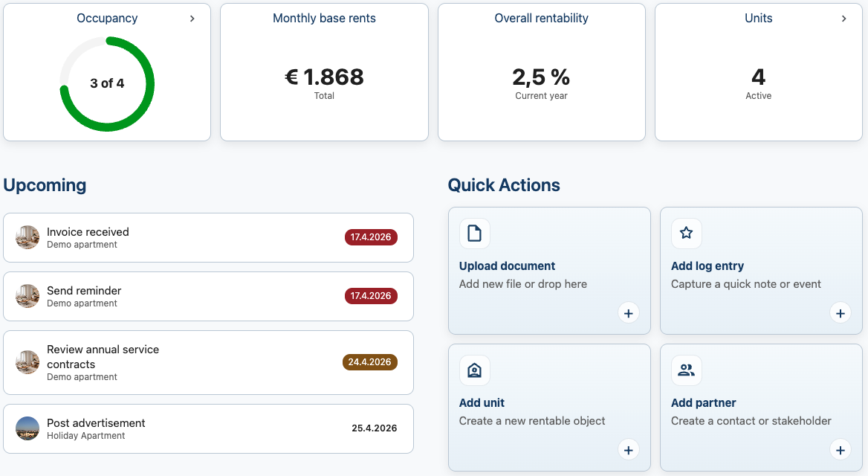Screen dimensions: 868x476
Task: Open the Invoice received upcoming item
Action: tap(208, 237)
